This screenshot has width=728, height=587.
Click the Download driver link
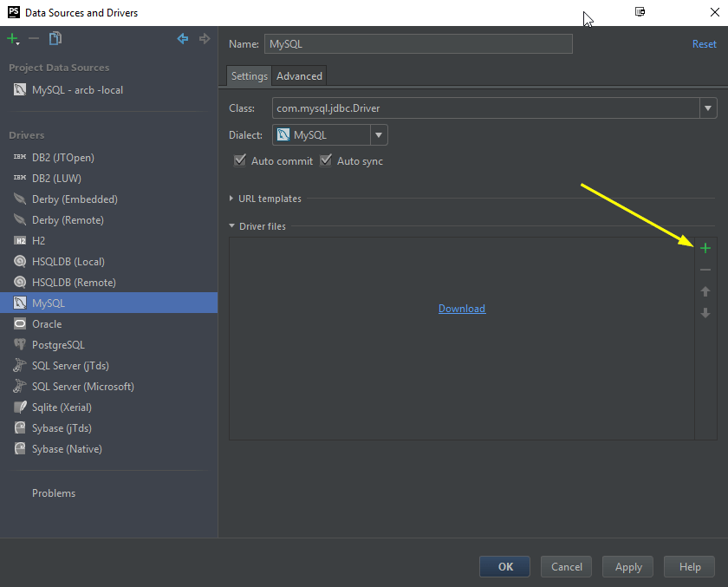tap(462, 309)
